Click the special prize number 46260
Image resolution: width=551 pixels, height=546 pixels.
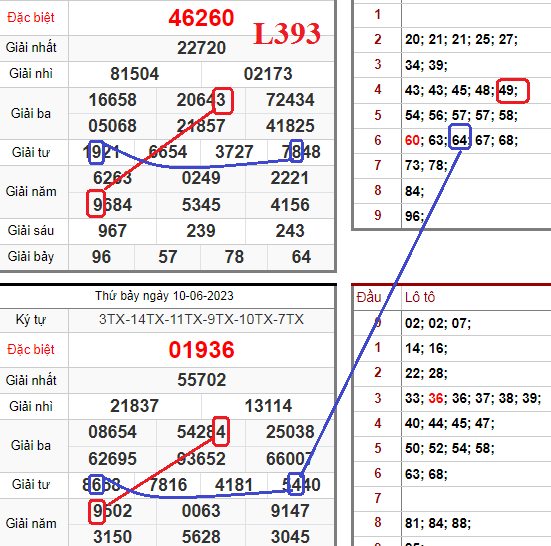[201, 18]
